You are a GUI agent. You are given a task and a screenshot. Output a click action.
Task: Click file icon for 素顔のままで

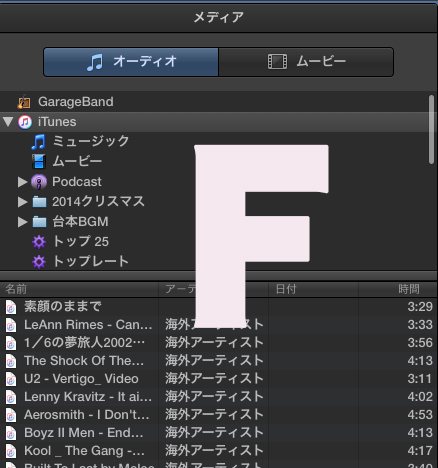point(11,307)
